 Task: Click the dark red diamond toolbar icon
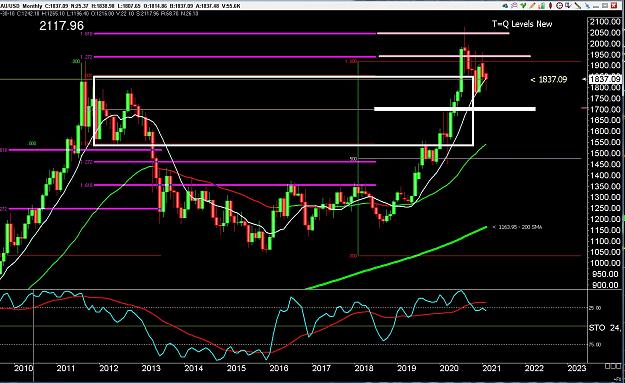(x=550, y=6)
